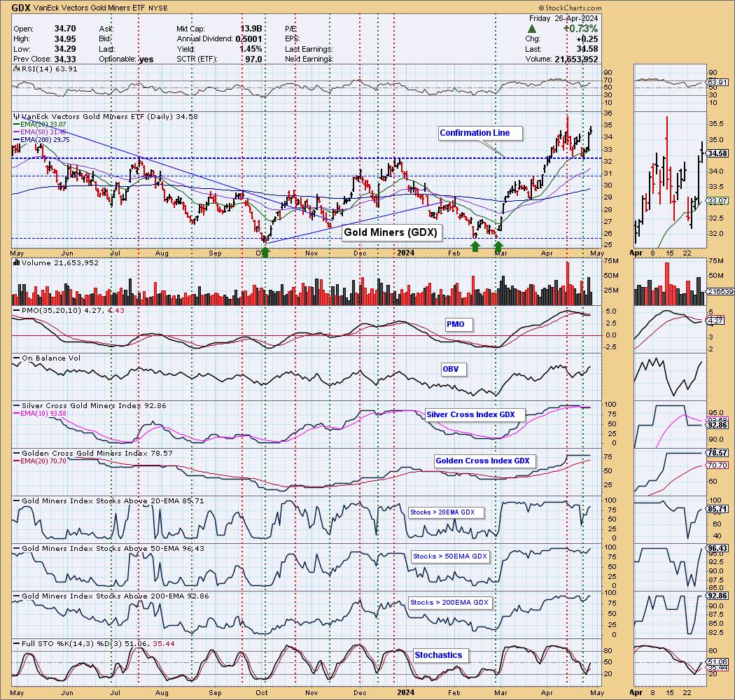Click the GDX ticker symbol in the header
Viewport: 735px width, 700px height.
21,8
